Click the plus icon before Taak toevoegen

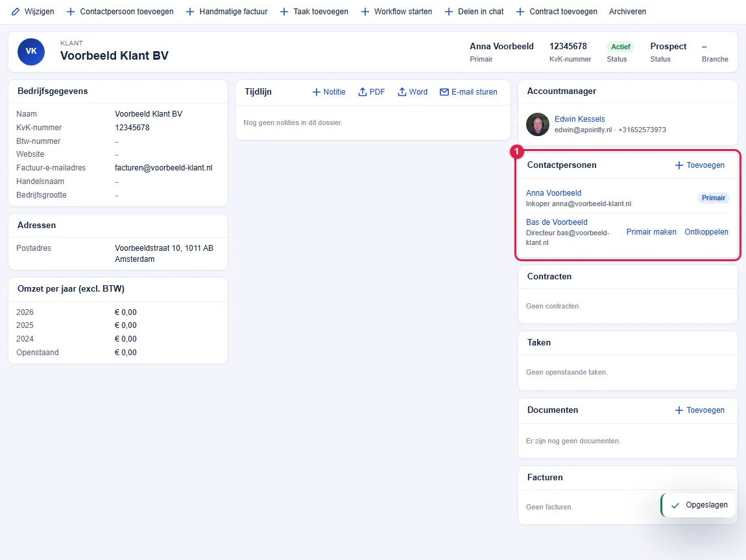[x=284, y=12]
